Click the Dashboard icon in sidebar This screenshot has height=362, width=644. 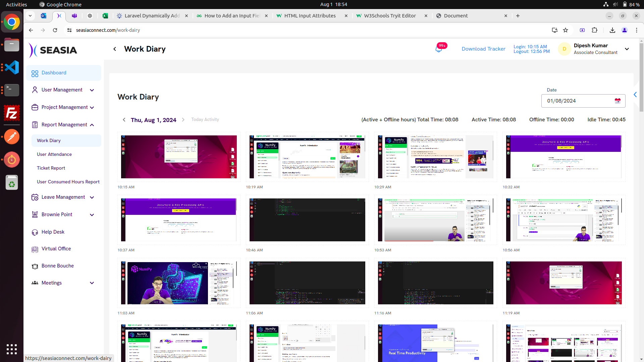35,72
